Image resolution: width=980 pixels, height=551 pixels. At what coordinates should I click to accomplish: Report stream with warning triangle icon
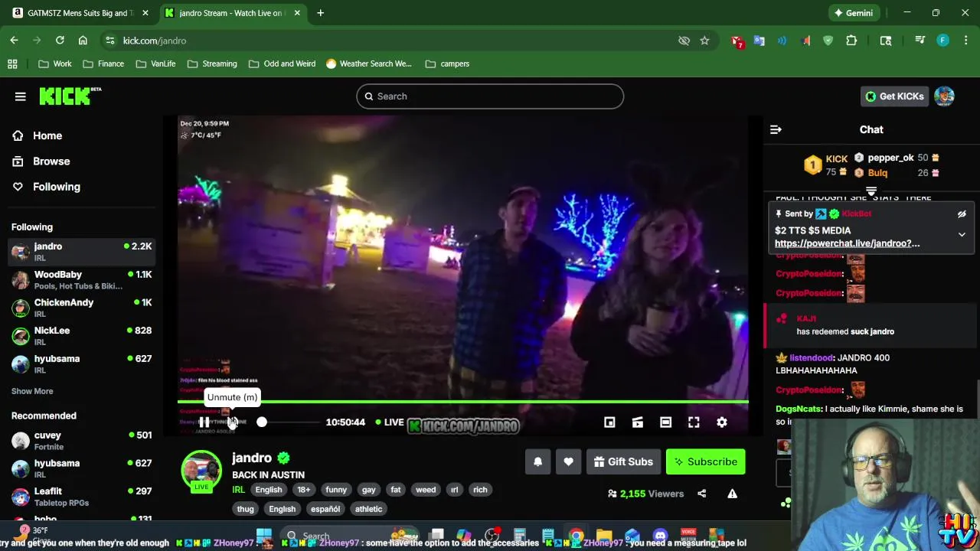[x=732, y=494]
